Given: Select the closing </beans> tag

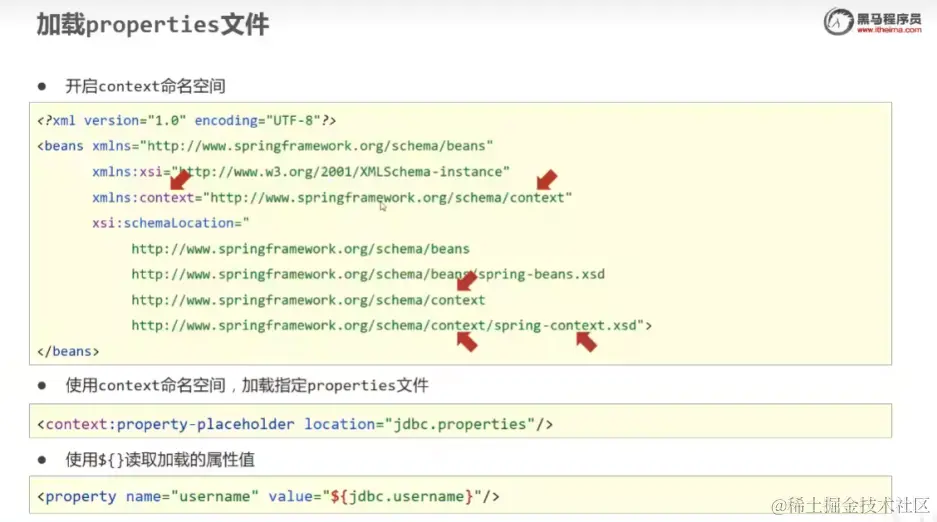Looking at the screenshot, I should pyautogui.click(x=68, y=352).
